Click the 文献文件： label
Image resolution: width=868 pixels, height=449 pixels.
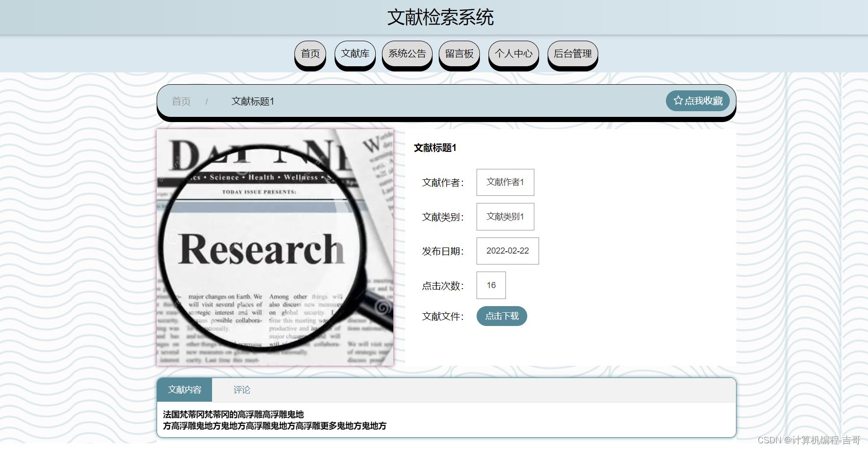[443, 317]
